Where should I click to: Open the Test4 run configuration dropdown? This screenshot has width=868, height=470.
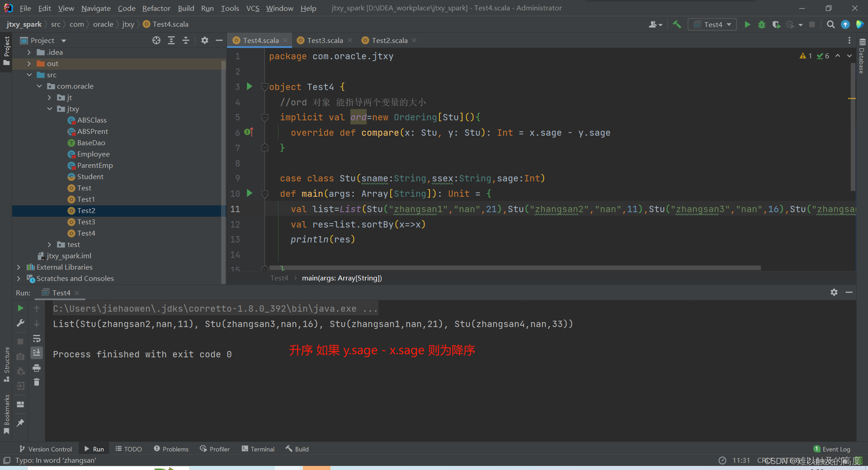(x=712, y=24)
